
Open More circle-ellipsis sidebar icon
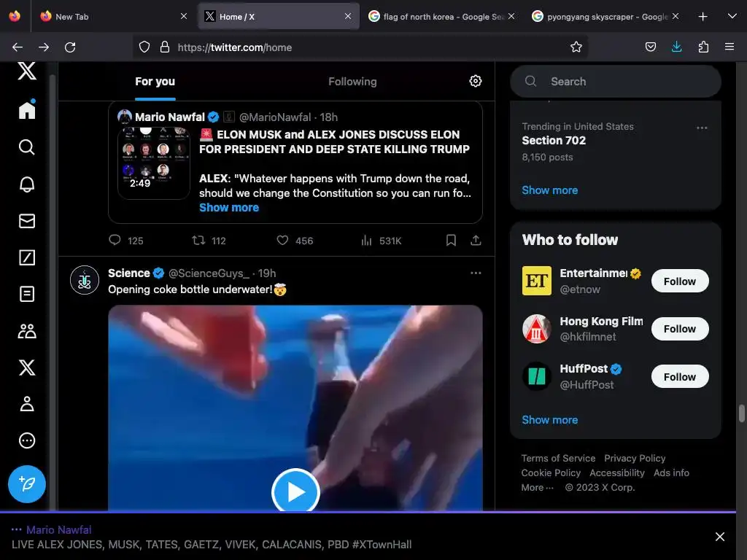pos(27,440)
